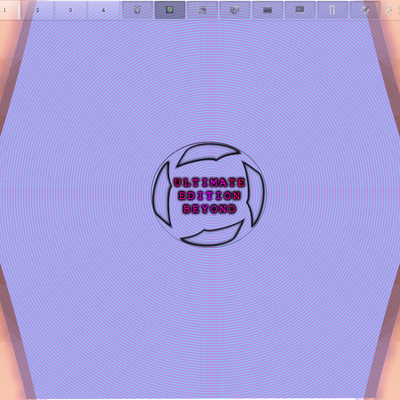Click the tall narrow white bar icon
This screenshot has height=400, width=400.
point(332,10)
